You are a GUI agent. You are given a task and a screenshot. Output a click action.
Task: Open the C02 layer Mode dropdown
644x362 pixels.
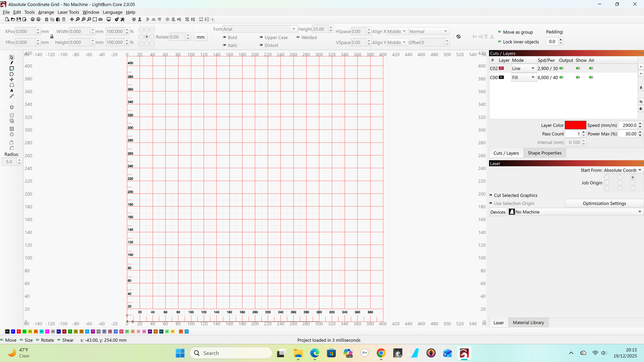point(523,68)
